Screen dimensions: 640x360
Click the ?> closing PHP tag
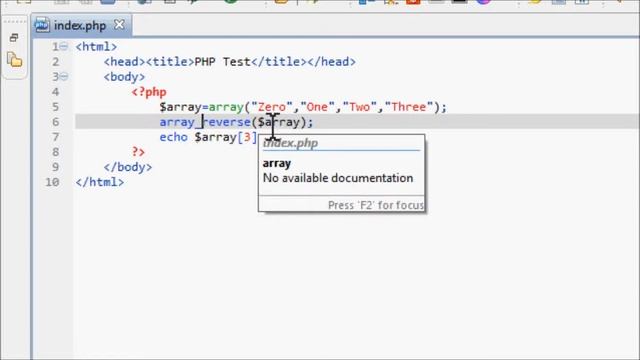pyautogui.click(x=138, y=152)
